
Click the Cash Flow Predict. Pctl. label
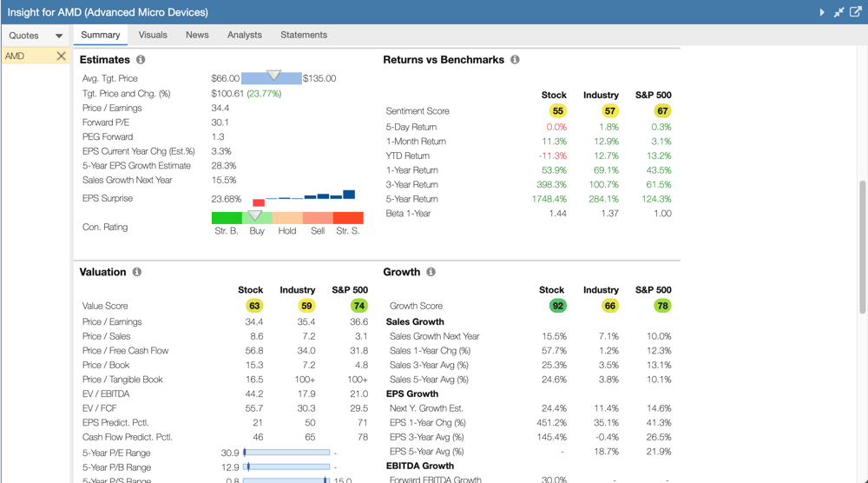click(x=128, y=437)
